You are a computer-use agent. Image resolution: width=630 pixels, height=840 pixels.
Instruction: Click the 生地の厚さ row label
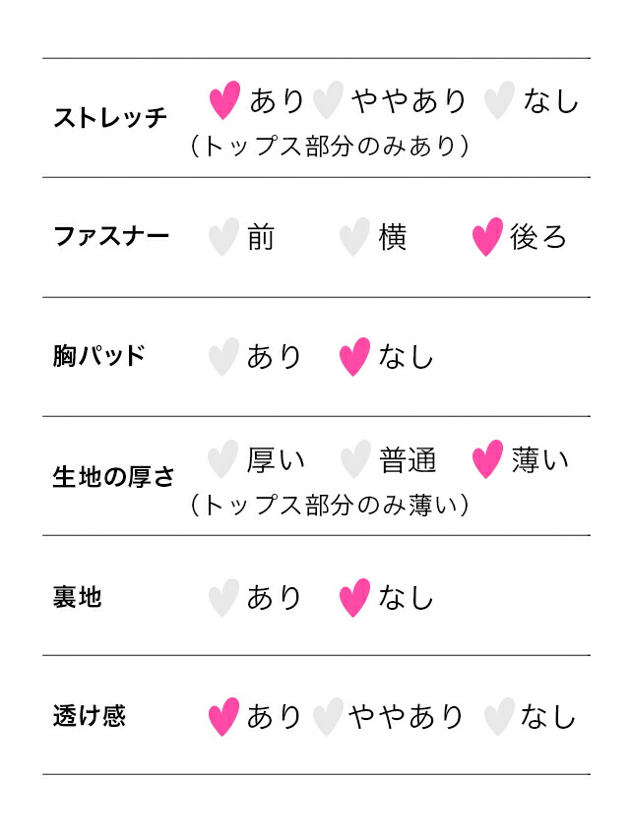pyautogui.click(x=113, y=476)
